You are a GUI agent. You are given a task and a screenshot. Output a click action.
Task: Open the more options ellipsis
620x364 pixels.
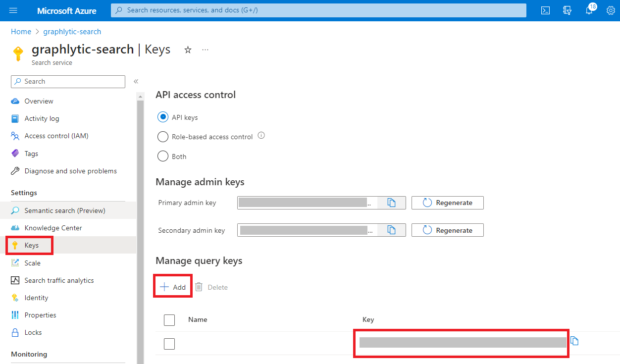tap(205, 50)
